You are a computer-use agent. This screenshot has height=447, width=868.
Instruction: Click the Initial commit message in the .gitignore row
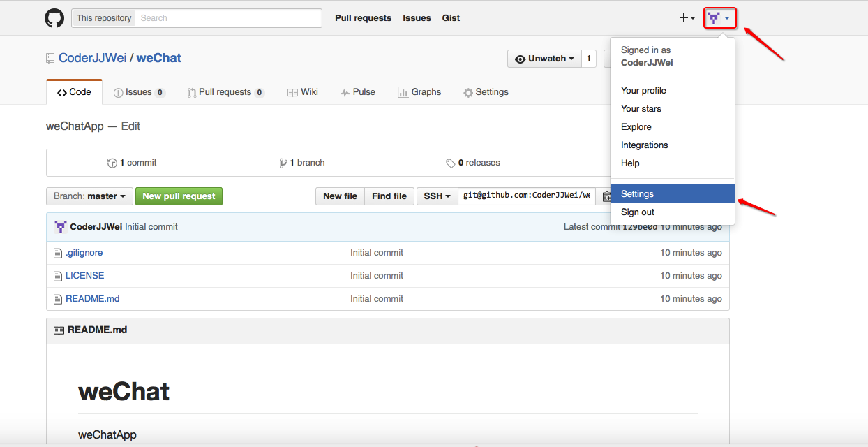(377, 253)
